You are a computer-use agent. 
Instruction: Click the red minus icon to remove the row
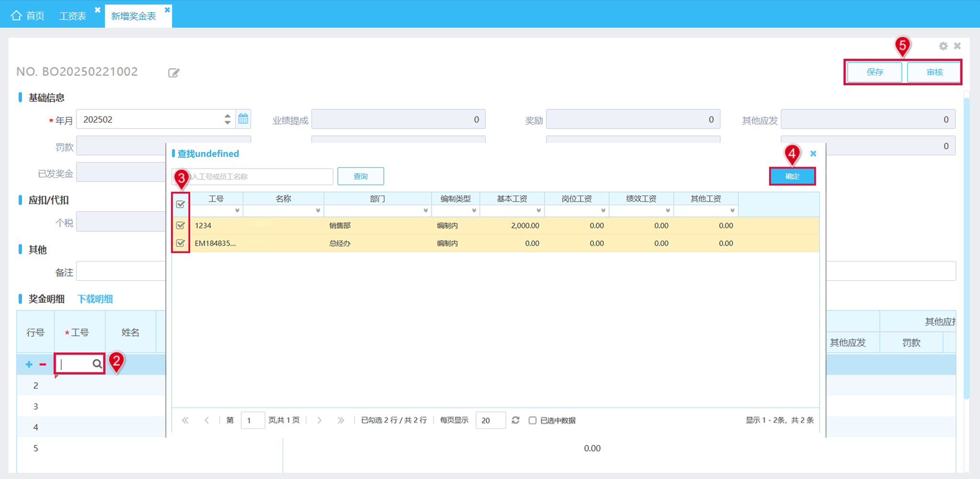coord(43,365)
